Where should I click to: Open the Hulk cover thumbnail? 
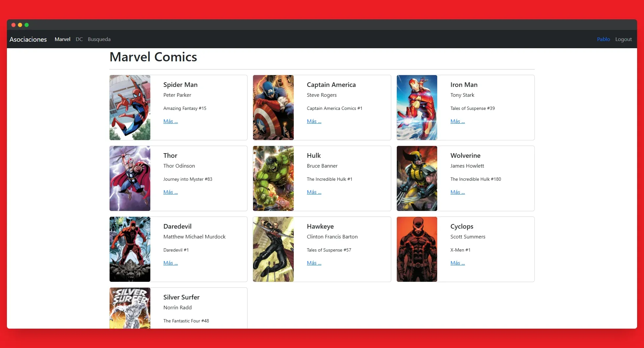pos(273,178)
